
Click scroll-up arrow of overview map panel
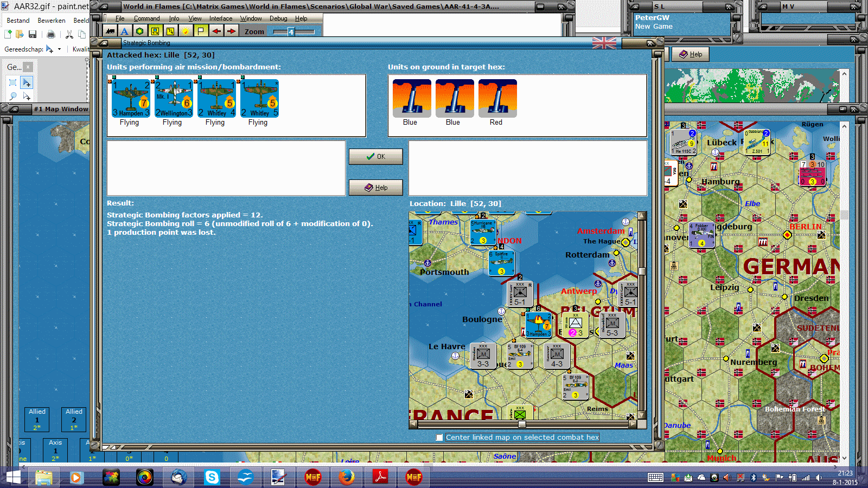[x=844, y=73]
